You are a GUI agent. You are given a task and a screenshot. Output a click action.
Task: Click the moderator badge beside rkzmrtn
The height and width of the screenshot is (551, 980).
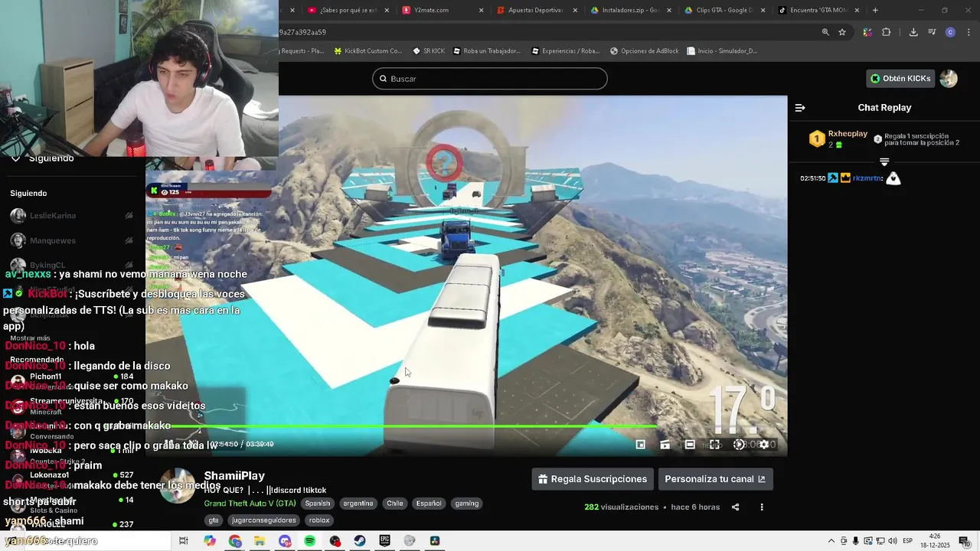pos(833,178)
